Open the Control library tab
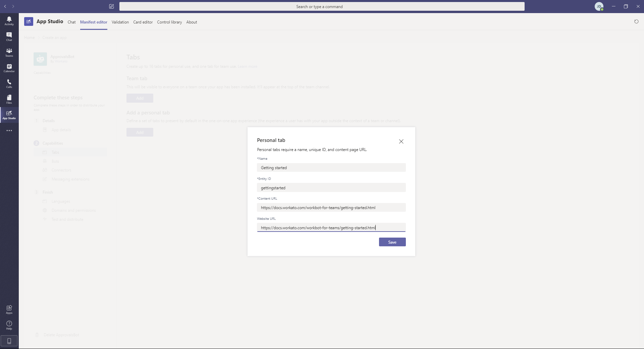This screenshot has width=644, height=349. [x=169, y=22]
